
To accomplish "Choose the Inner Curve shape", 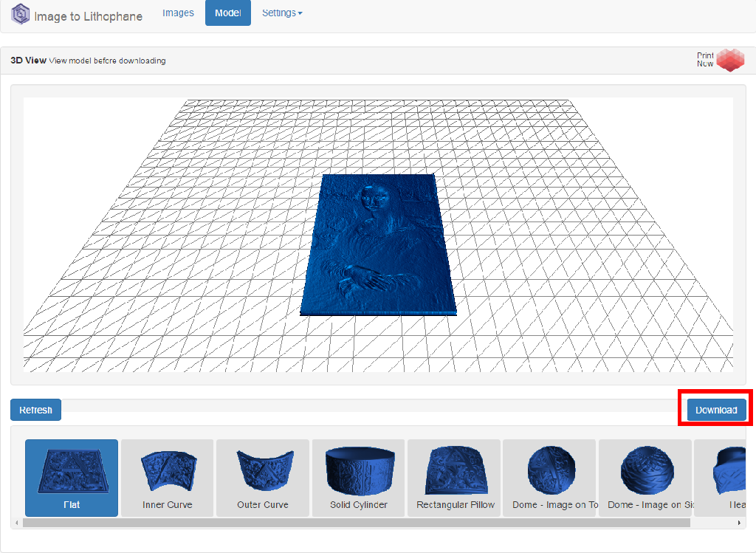I will pos(168,478).
